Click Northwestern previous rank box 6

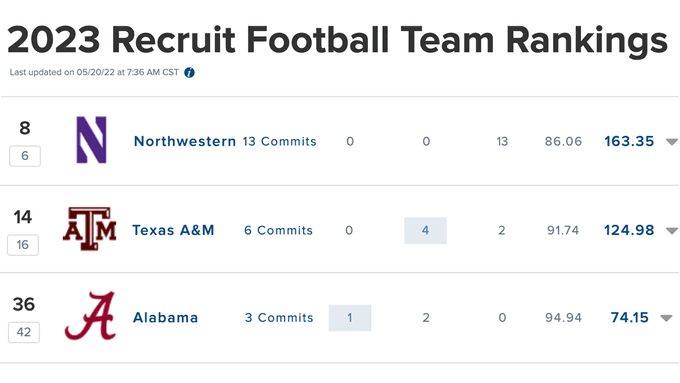pos(25,156)
